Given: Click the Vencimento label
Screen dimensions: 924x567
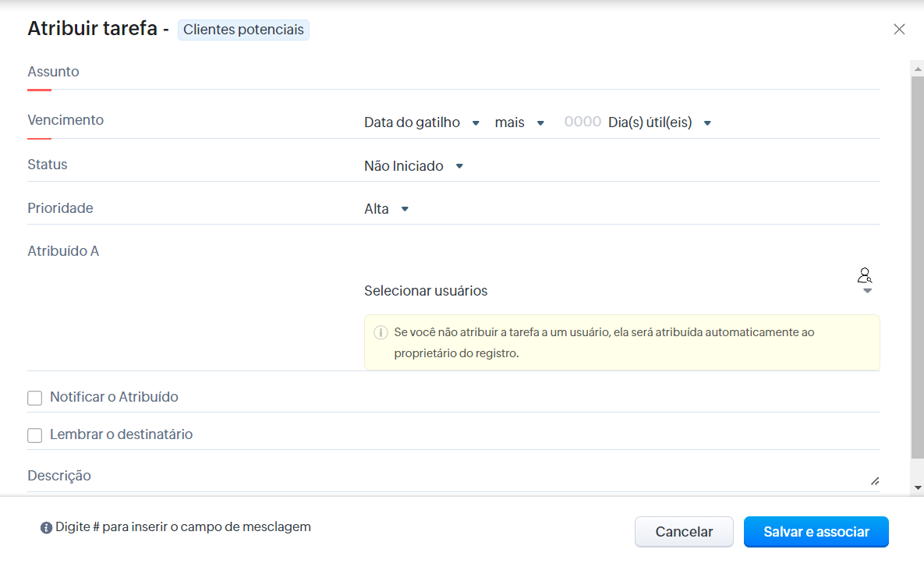Looking at the screenshot, I should click(65, 120).
